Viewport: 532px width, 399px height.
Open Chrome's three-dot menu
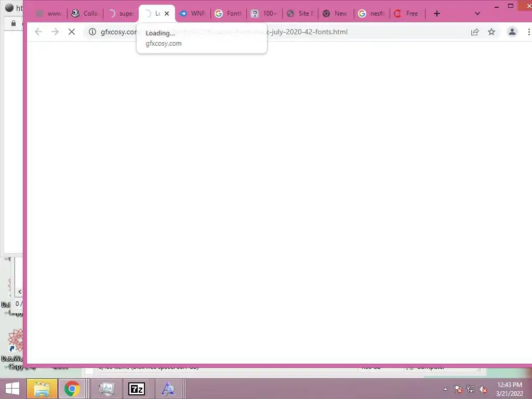[528, 32]
